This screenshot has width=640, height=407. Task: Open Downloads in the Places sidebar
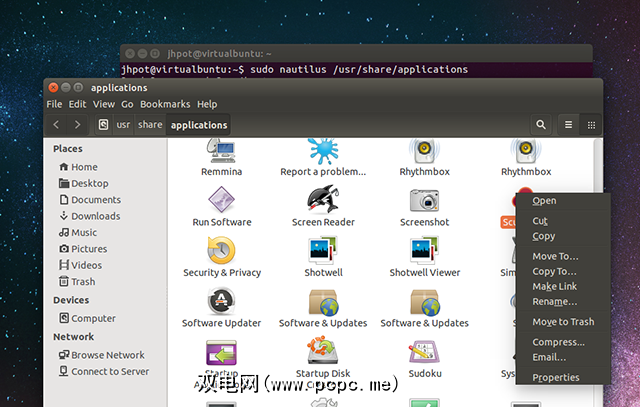(95, 216)
